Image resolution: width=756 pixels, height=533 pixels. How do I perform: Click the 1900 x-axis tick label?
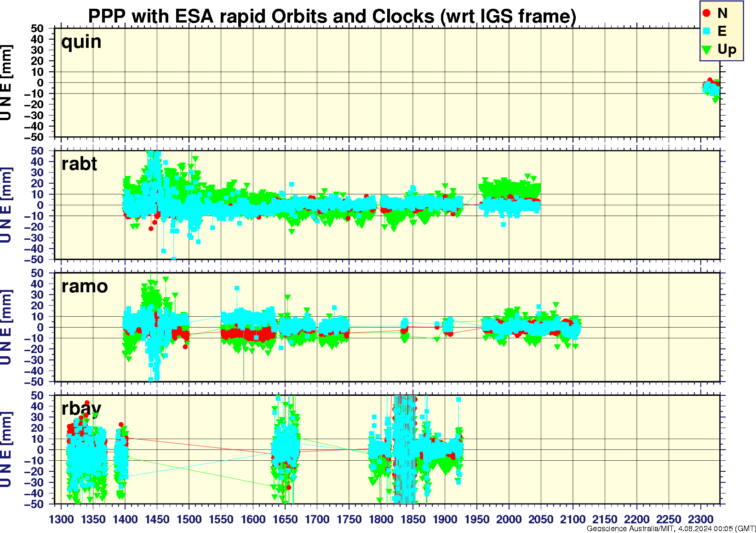pos(445,519)
